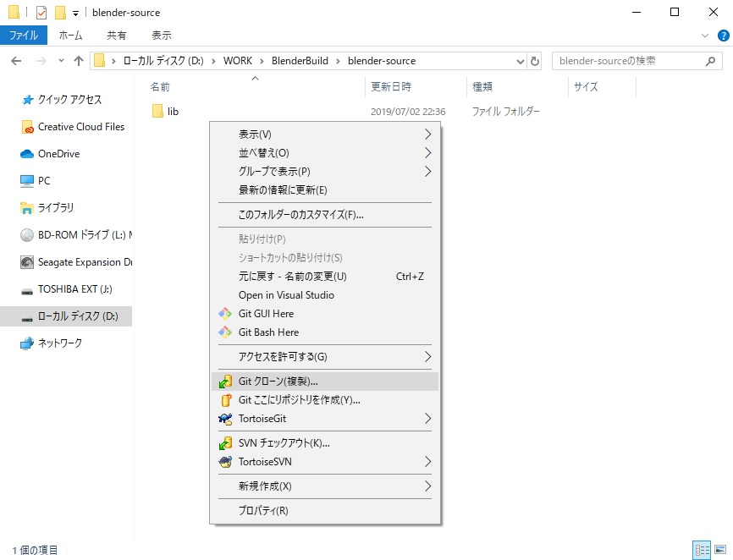
Task: Sort by the 更新日時 column header
Action: pos(416,87)
